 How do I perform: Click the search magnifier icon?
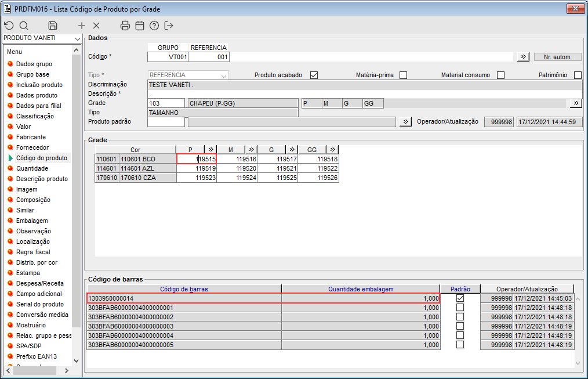24,26
